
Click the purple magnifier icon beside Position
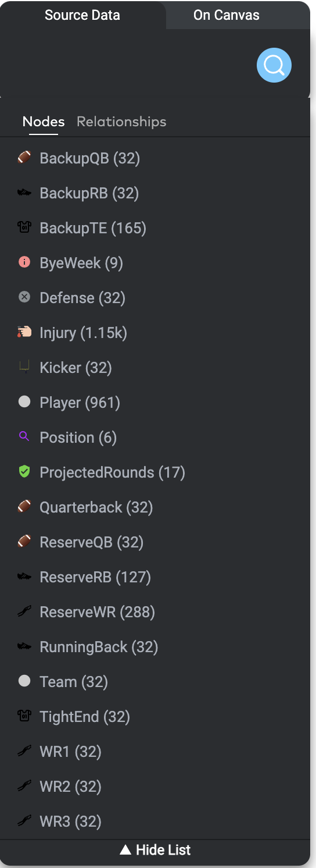[24, 436]
